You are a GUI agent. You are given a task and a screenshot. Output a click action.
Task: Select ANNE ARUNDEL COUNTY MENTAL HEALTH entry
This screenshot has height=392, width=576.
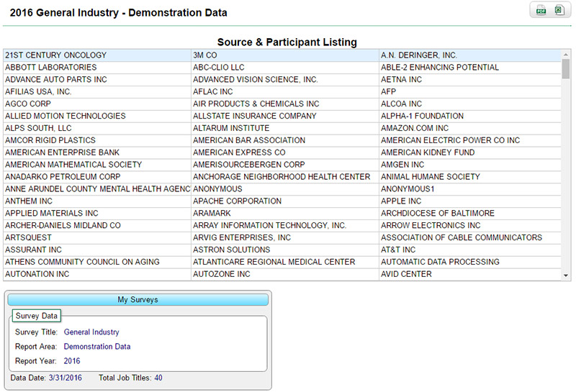tap(97, 188)
